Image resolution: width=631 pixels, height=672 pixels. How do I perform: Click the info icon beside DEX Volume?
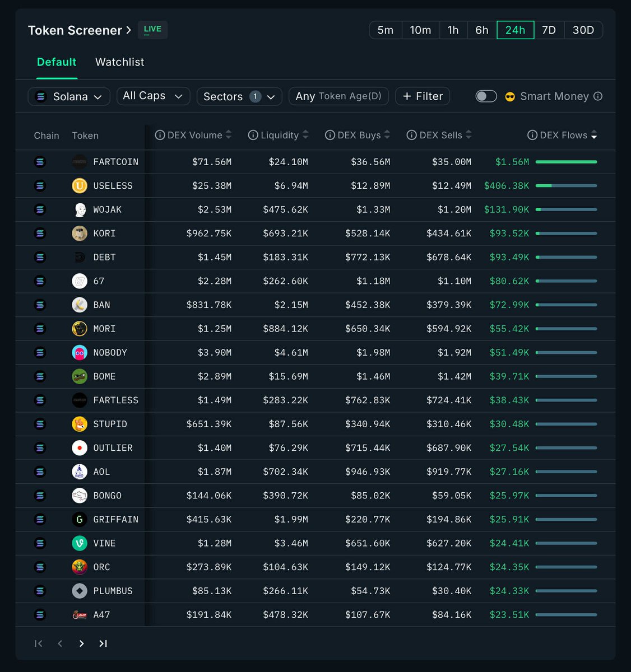[x=160, y=135]
